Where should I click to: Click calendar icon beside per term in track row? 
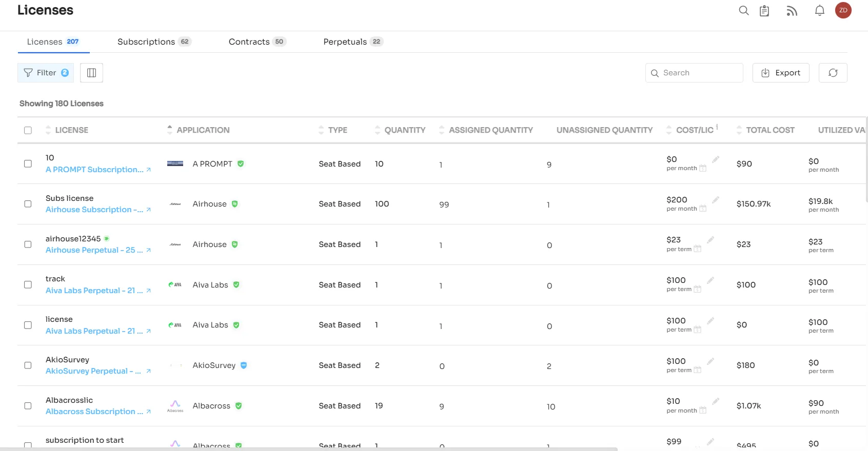tap(697, 289)
